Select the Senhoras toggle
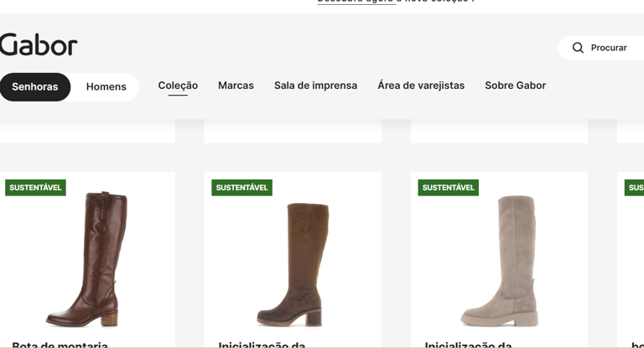Image resolution: width=644 pixels, height=348 pixels. pos(35,86)
